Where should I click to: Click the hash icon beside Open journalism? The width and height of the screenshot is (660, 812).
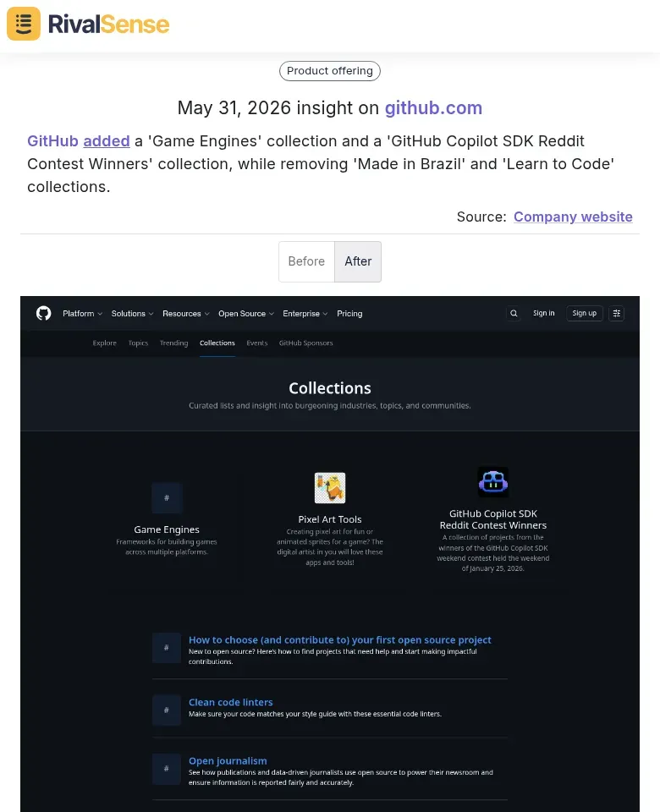pos(167,769)
